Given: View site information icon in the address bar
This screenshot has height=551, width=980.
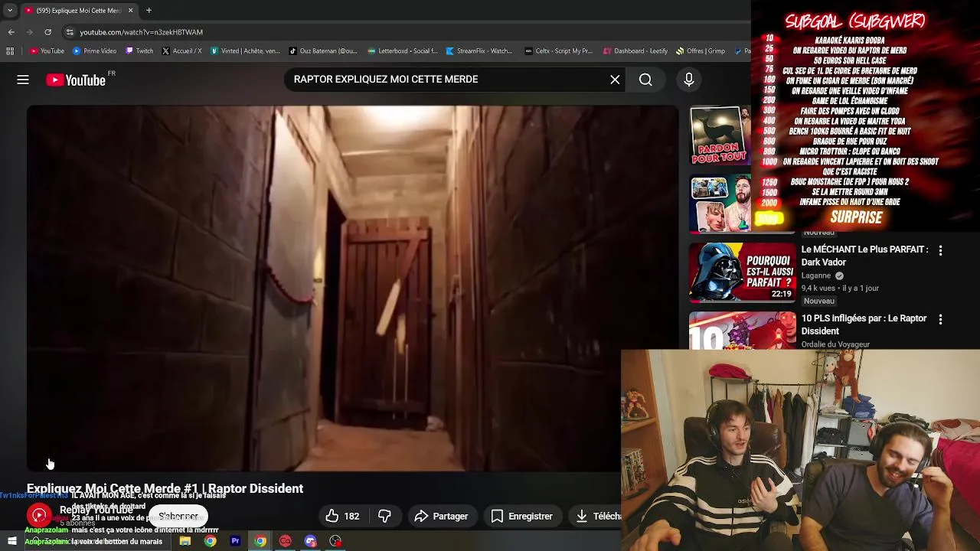Looking at the screenshot, I should click(70, 32).
